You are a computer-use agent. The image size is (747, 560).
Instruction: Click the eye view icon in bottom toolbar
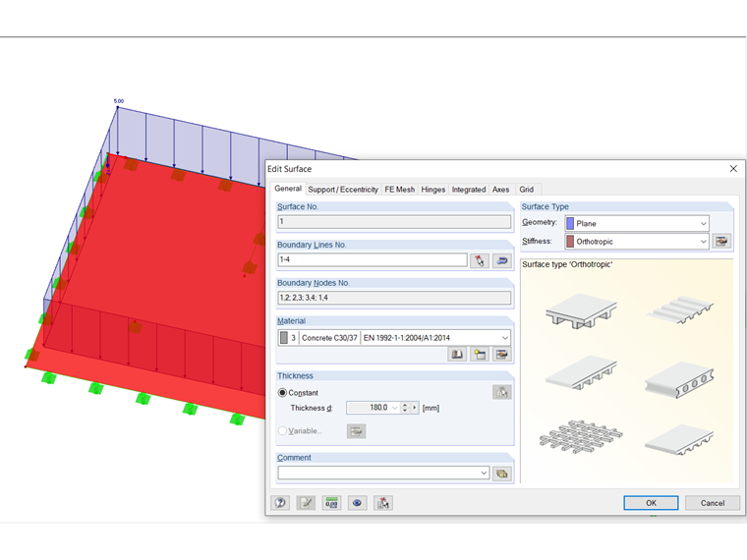358,503
